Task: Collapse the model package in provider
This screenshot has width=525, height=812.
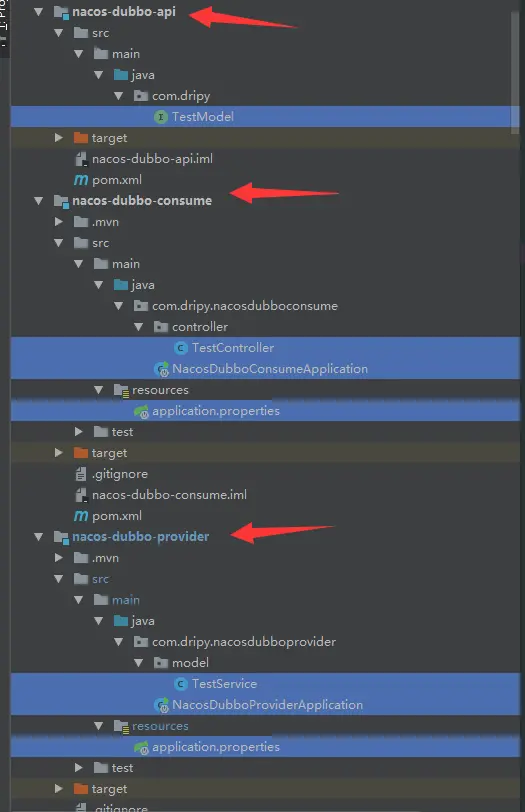Action: click(138, 663)
